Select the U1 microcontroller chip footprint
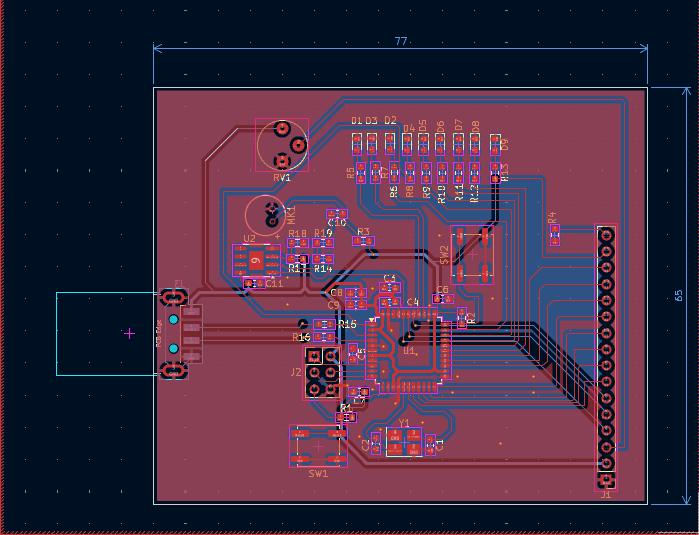This screenshot has width=699, height=535. [x=407, y=350]
